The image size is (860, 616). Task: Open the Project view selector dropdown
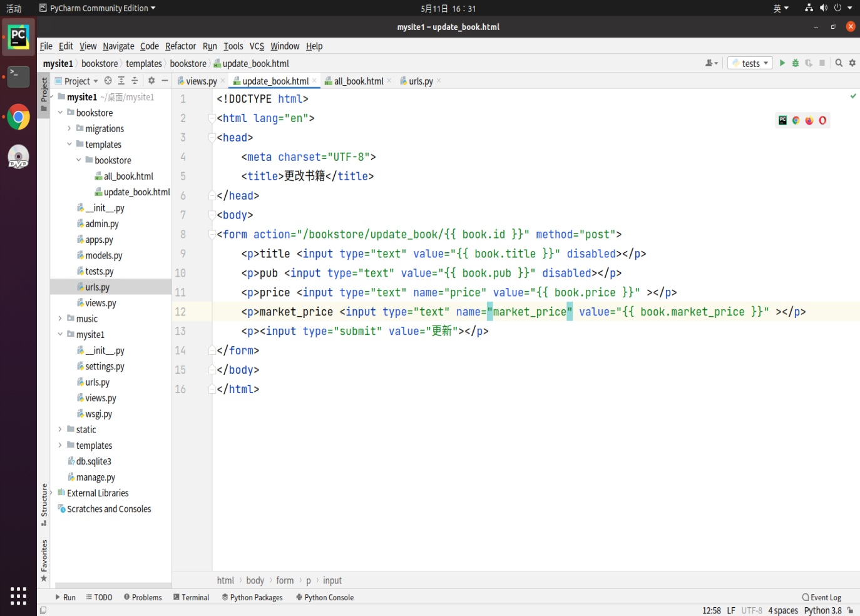77,81
